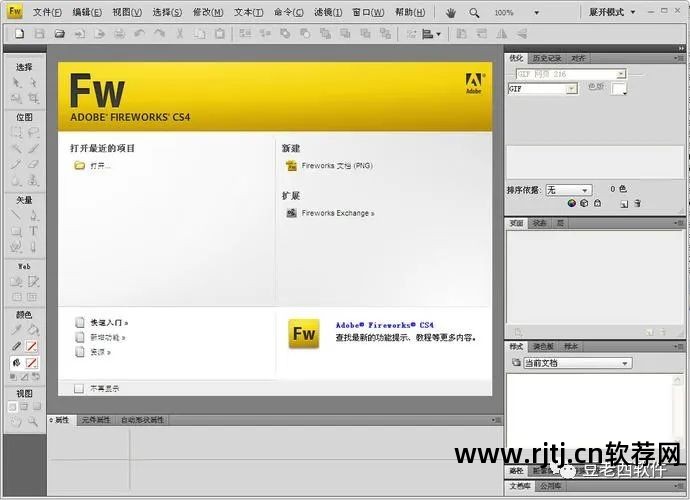The width and height of the screenshot is (690, 500).
Task: Click the hand icon in menu bar
Action: pos(451,13)
